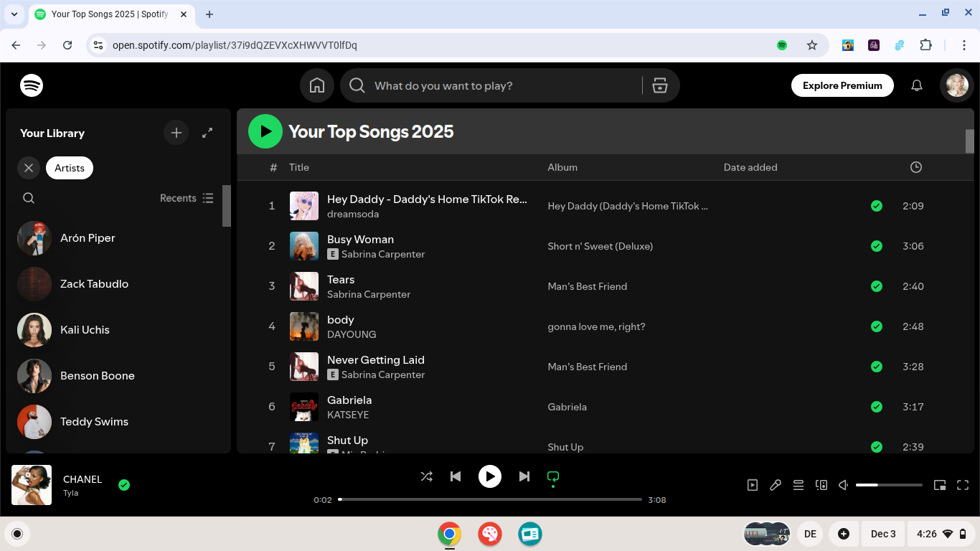The width and height of the screenshot is (980, 551).
Task: Sort by the duration clock icon
Action: (x=916, y=167)
